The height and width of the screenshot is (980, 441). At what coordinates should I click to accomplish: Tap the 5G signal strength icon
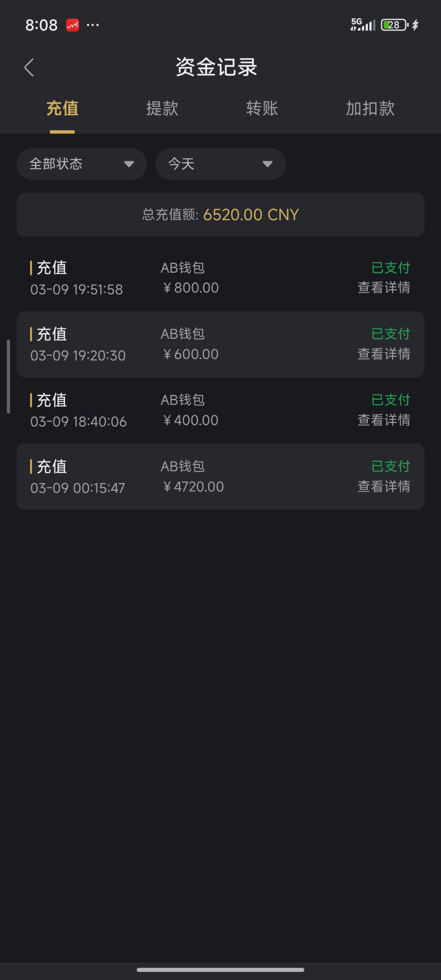363,25
